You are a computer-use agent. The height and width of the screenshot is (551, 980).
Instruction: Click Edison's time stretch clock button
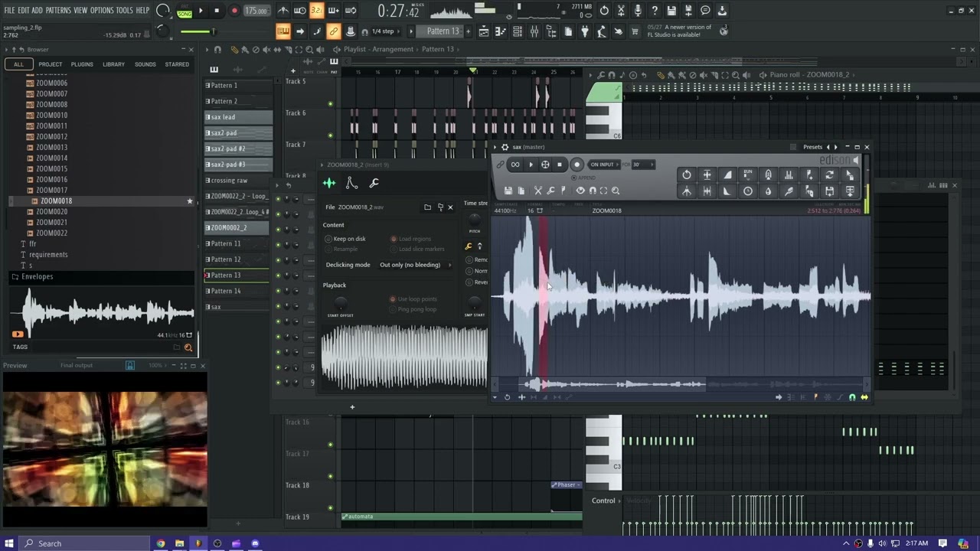coord(748,191)
